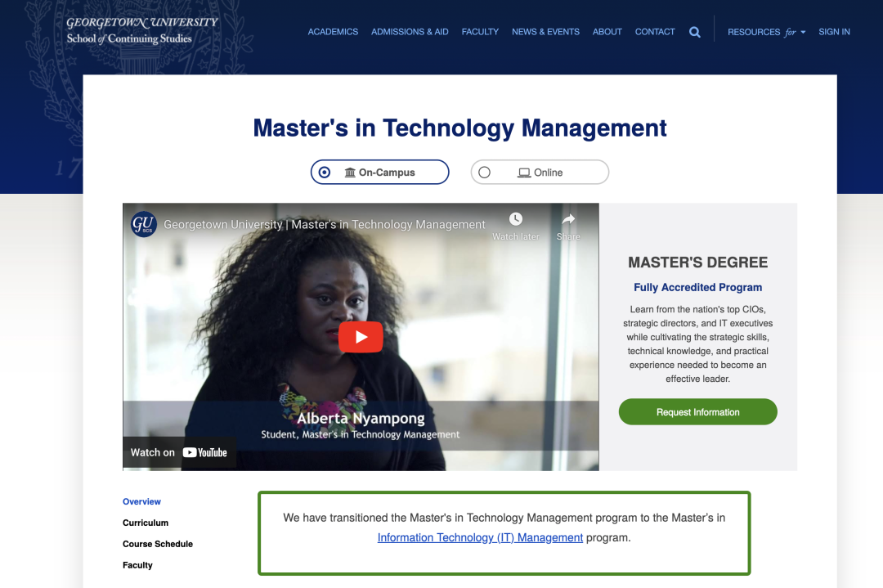Click the Share arrow icon on the video

568,219
